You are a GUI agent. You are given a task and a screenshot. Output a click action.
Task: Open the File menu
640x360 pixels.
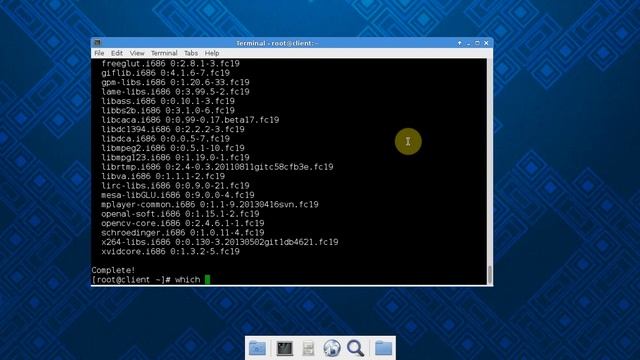pos(99,53)
